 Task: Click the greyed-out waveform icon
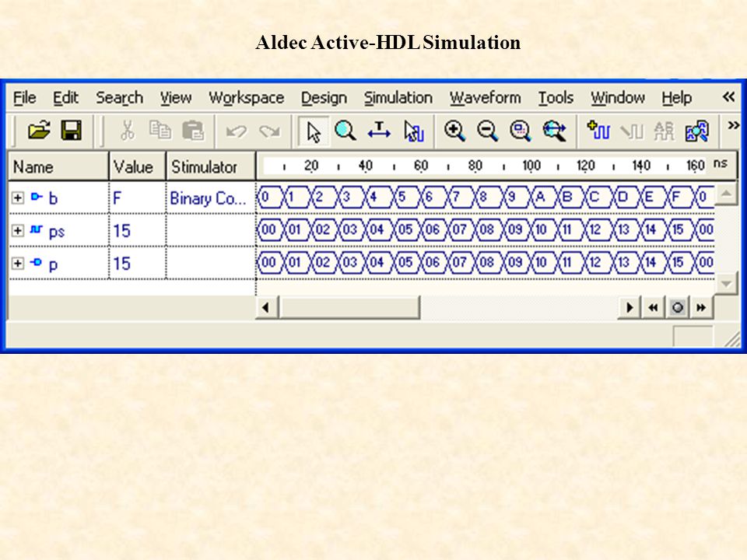631,131
